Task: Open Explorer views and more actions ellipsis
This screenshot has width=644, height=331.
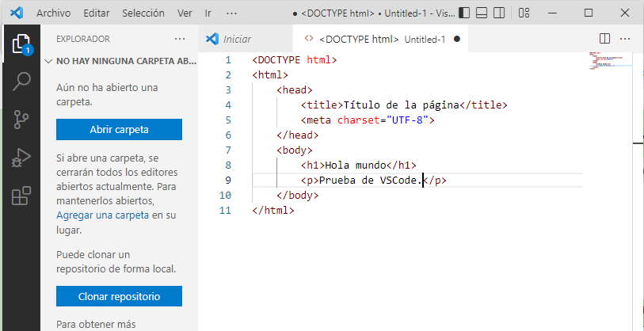Action: pos(180,39)
